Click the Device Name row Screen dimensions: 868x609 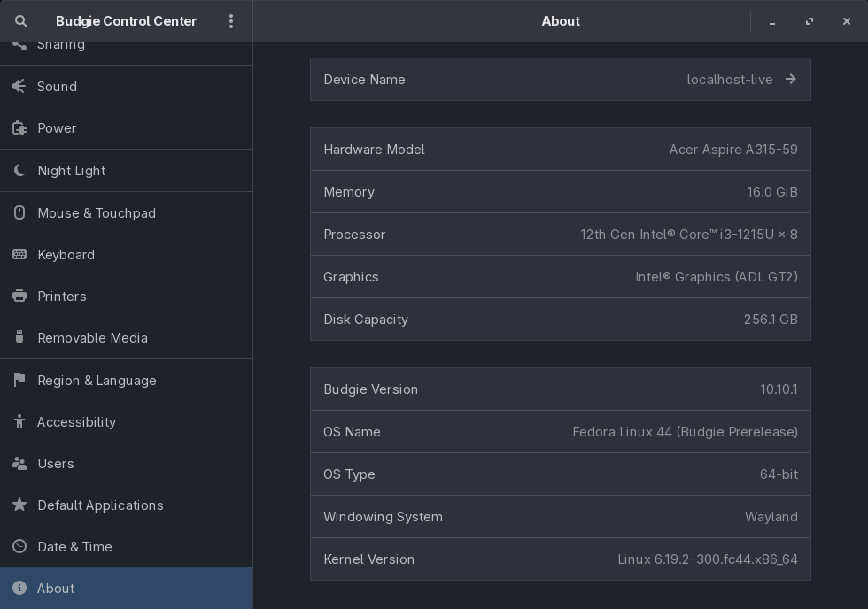tap(560, 80)
